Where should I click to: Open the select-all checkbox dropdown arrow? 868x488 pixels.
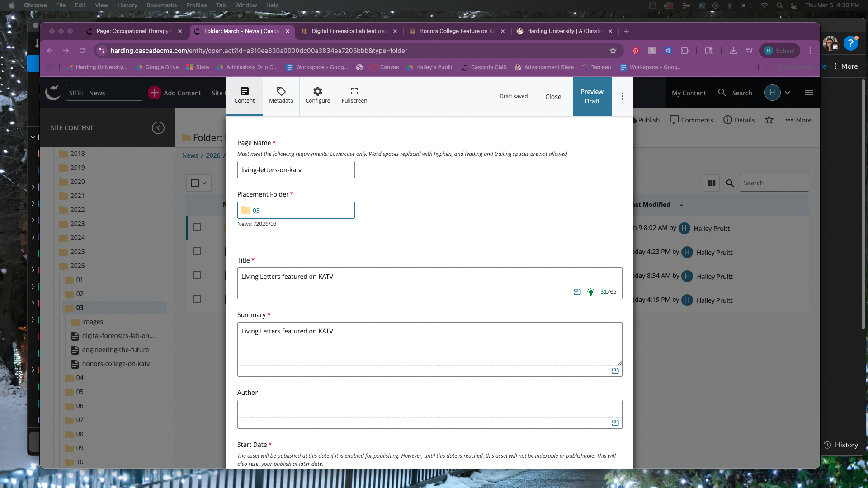(204, 183)
